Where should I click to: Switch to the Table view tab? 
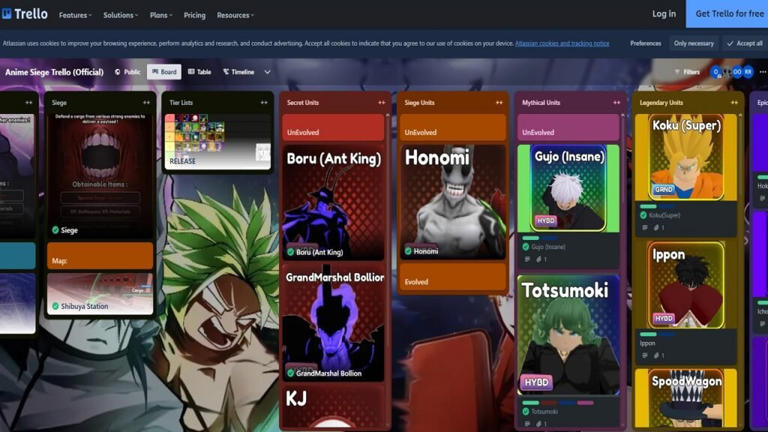[199, 72]
